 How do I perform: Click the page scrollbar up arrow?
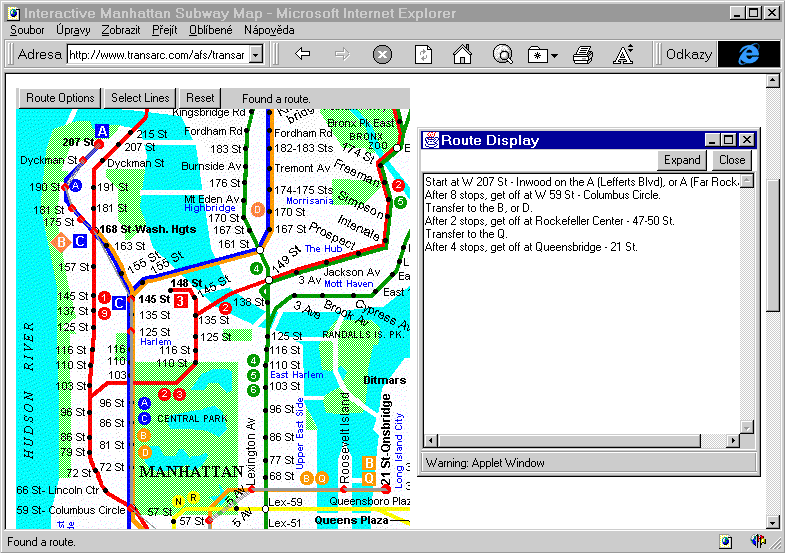point(772,80)
